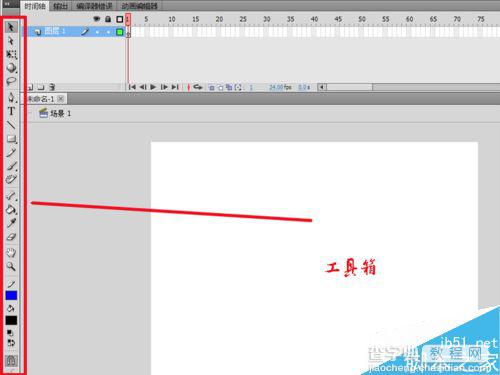The height and width of the screenshot is (375, 500).
Task: Select the Subselection (white arrow) tool
Action: (x=11, y=41)
